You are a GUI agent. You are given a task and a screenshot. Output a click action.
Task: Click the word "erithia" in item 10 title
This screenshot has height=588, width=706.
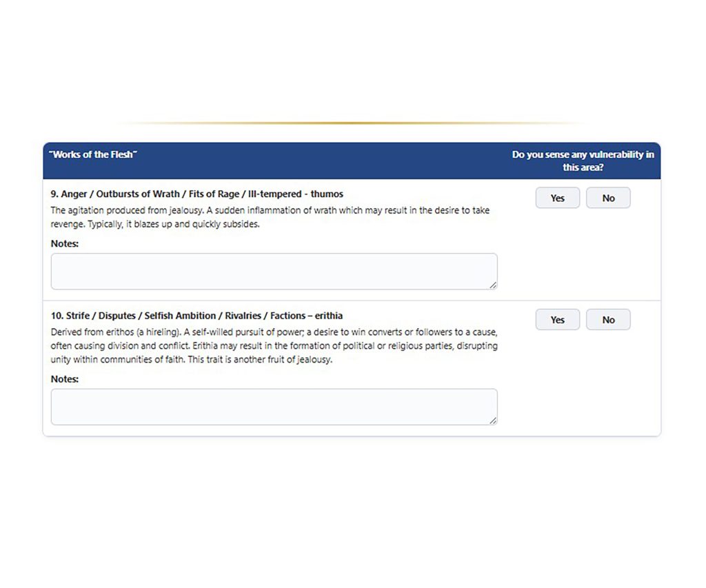(325, 316)
